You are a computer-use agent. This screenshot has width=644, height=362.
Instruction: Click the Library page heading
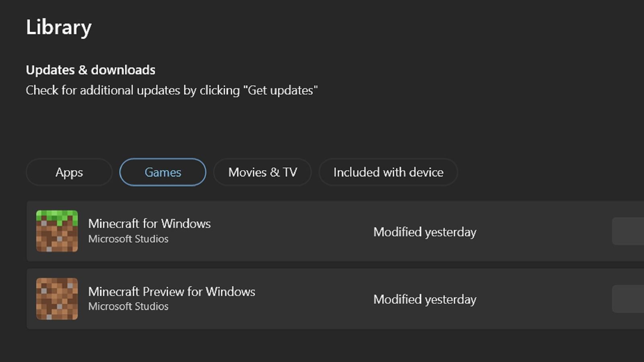pos(58,27)
